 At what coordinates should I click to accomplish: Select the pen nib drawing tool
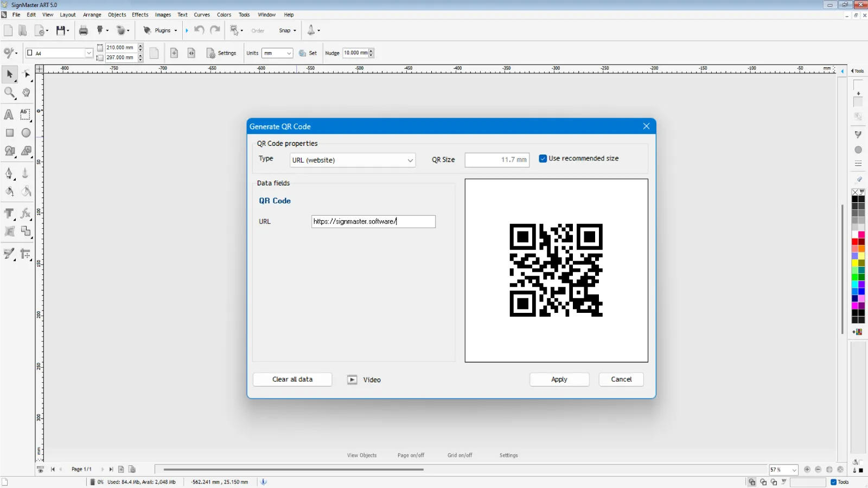point(9,174)
